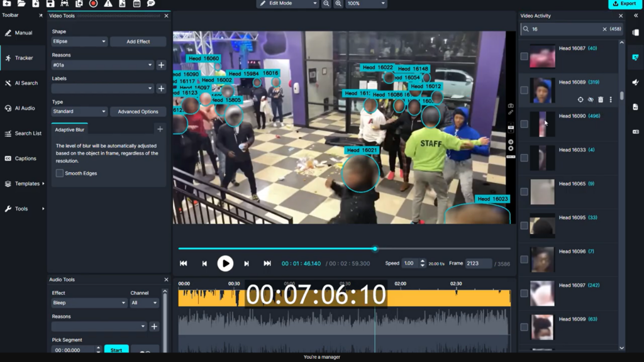Open AI Search in the left toolbar
The image size is (644, 362).
(x=23, y=83)
